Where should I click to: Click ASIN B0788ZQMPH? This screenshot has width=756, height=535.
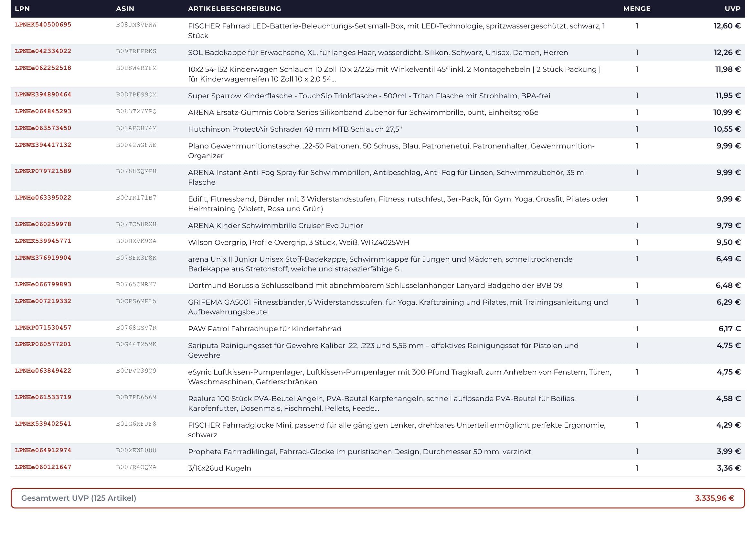click(136, 171)
